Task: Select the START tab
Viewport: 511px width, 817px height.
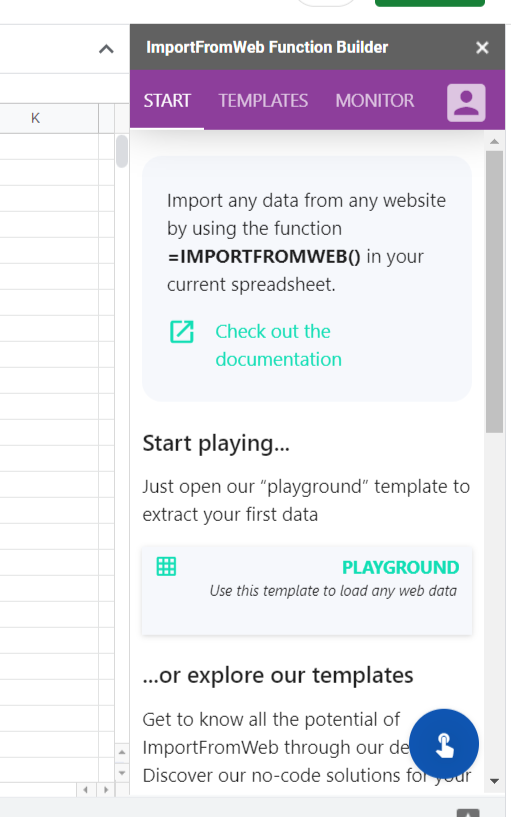Action: [167, 101]
